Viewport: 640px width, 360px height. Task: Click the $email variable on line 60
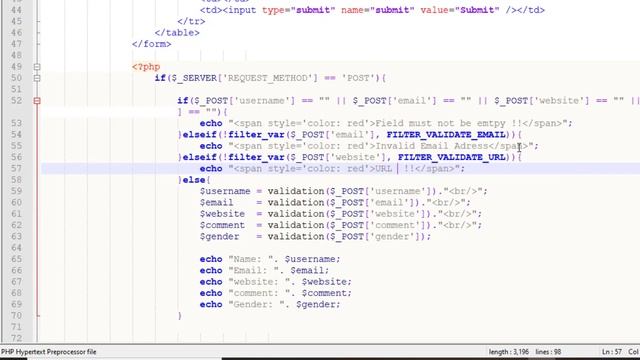pos(216,202)
